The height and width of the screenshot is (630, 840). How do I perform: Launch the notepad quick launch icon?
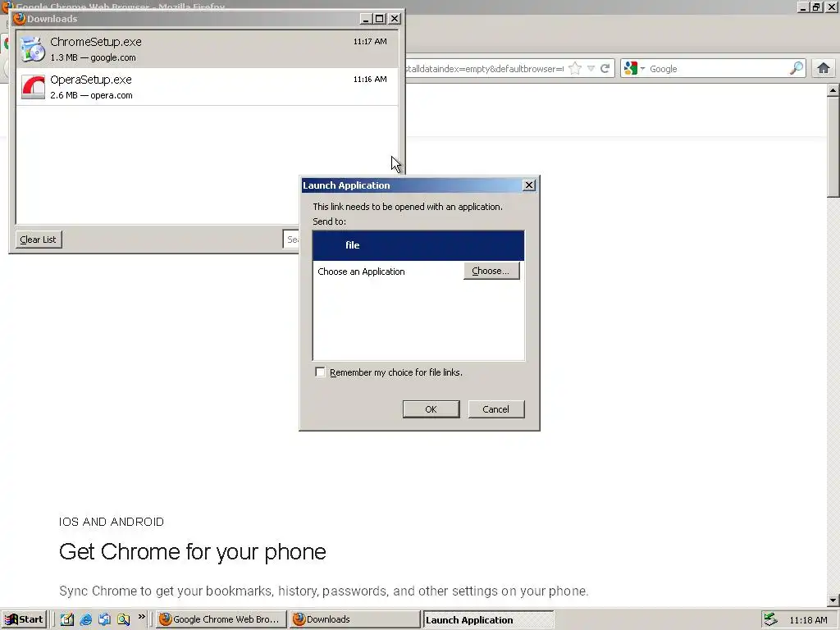coord(67,619)
